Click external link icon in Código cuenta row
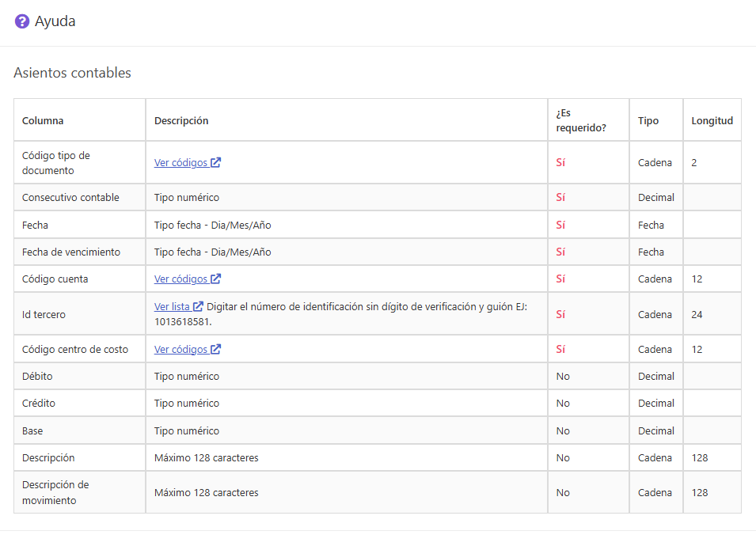 (x=215, y=279)
